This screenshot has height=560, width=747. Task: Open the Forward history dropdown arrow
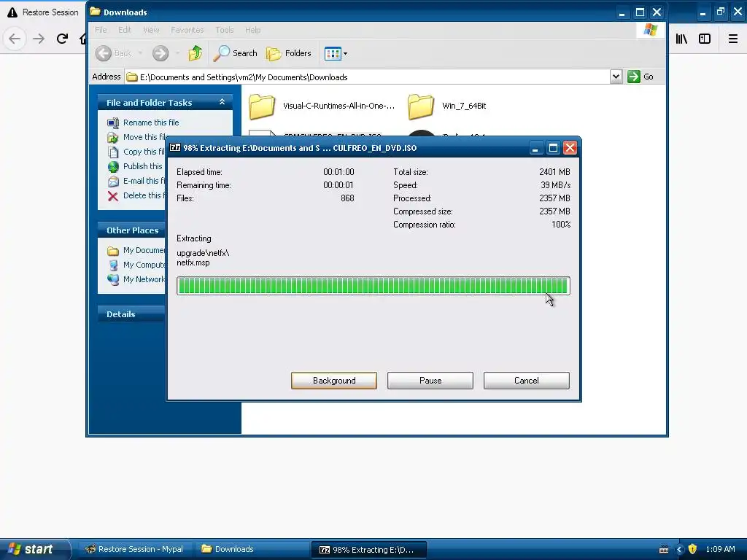(x=177, y=53)
